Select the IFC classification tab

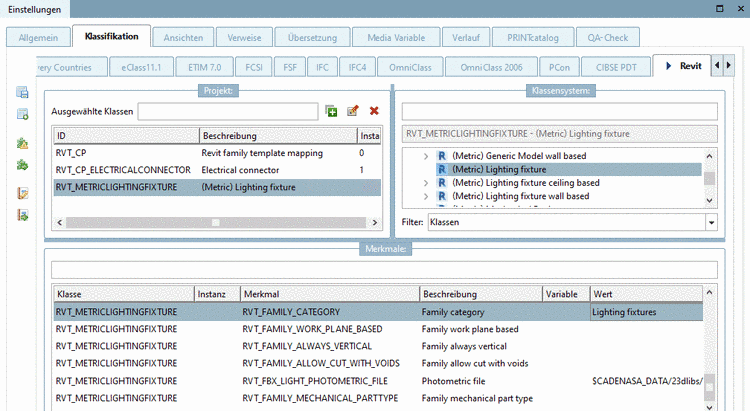pos(322,67)
